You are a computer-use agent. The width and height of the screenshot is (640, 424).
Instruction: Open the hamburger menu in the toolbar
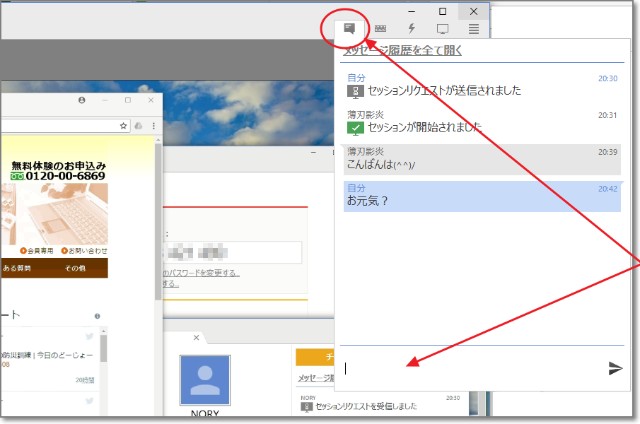(x=474, y=29)
